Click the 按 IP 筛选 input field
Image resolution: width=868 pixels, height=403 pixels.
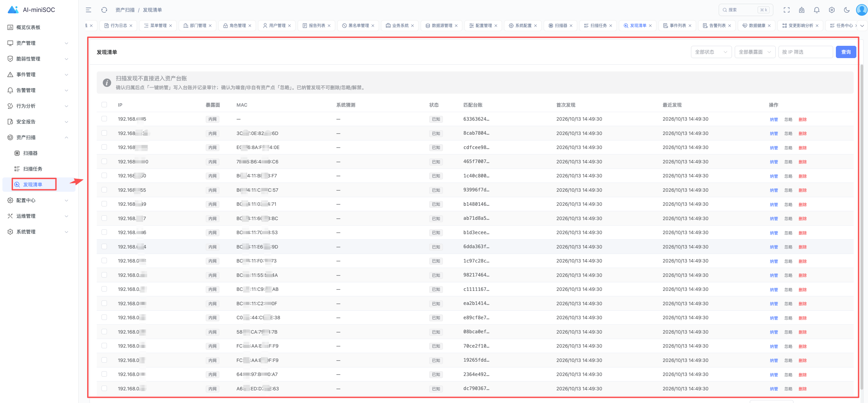[805, 52]
